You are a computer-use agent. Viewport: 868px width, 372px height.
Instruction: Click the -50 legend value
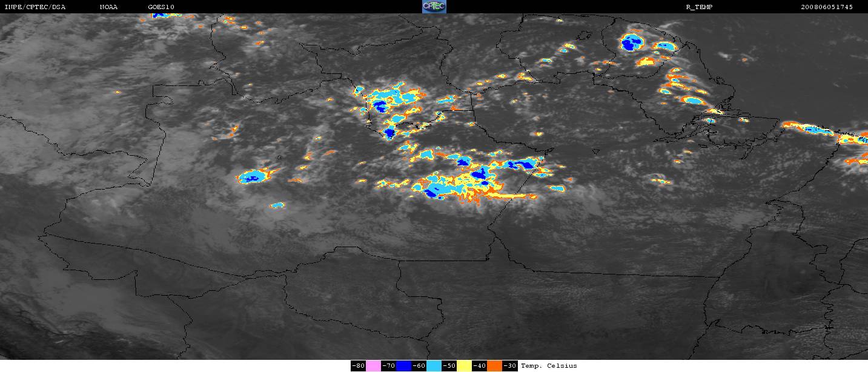(449, 366)
